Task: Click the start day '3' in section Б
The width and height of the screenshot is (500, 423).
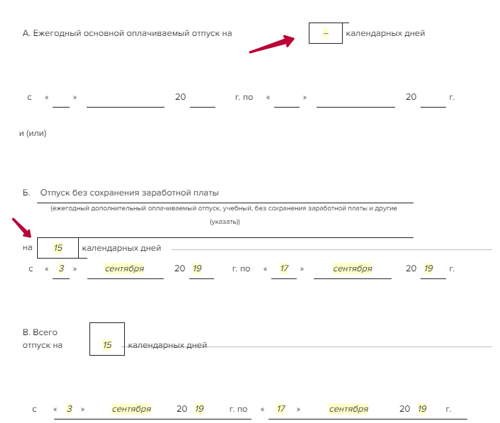Action: pos(61,269)
